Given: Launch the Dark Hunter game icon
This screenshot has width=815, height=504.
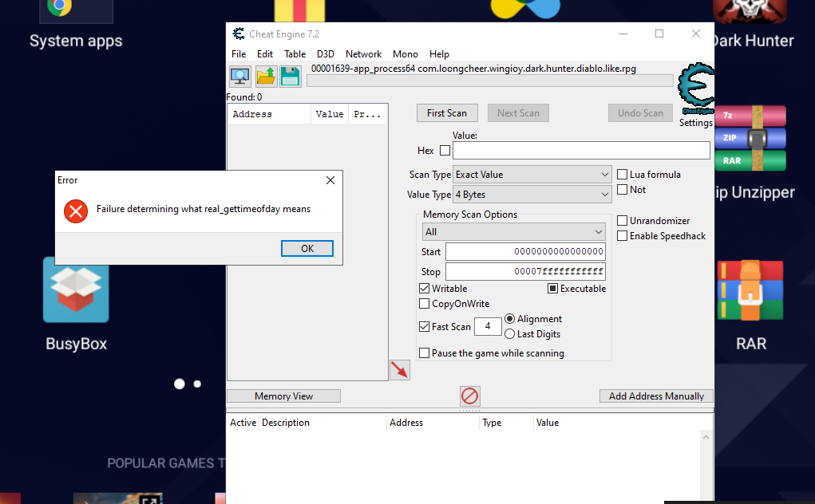Looking at the screenshot, I should point(750,11).
